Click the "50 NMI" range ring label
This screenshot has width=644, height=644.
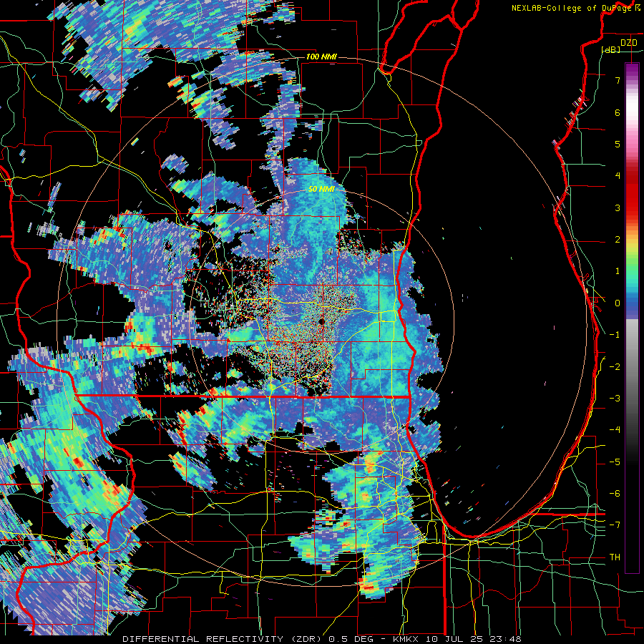[321, 189]
